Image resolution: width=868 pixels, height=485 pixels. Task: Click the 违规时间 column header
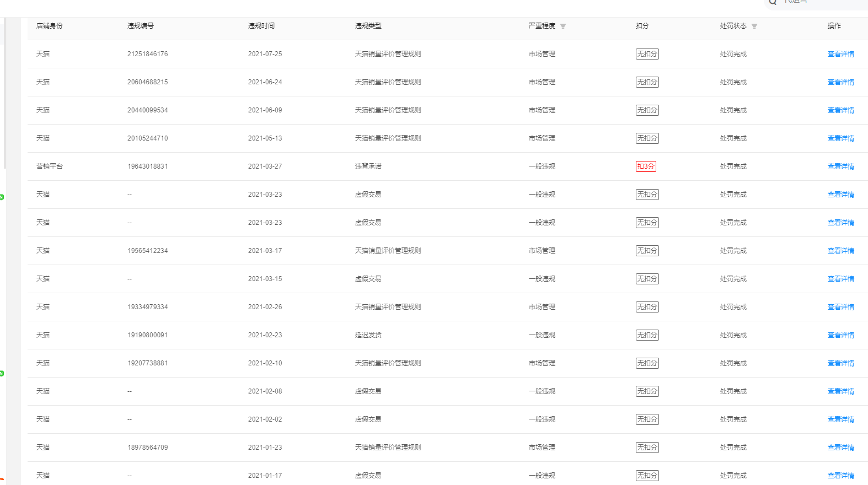pos(261,26)
